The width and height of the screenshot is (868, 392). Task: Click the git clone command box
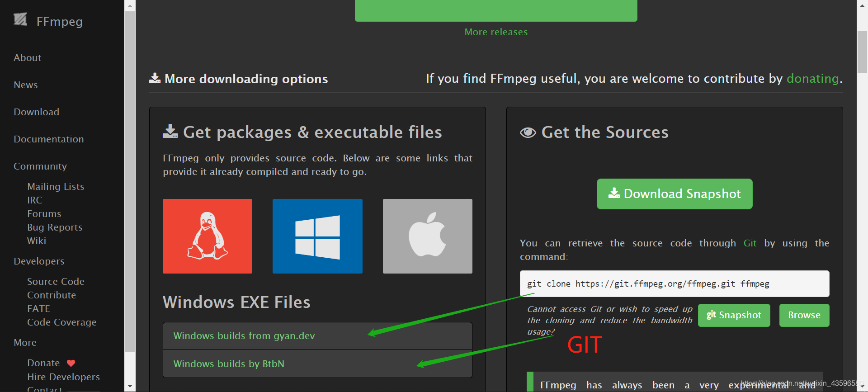[675, 284]
